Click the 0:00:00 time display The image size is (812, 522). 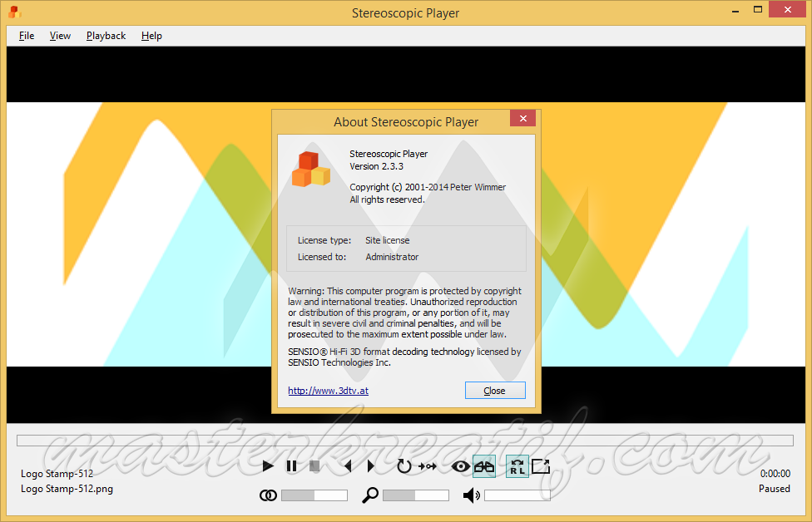tap(775, 473)
